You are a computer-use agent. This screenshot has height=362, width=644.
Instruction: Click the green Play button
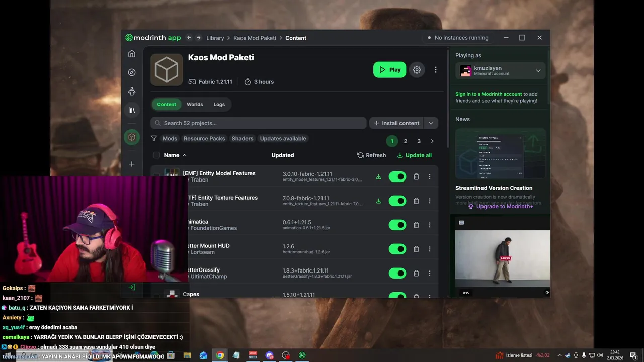389,70
